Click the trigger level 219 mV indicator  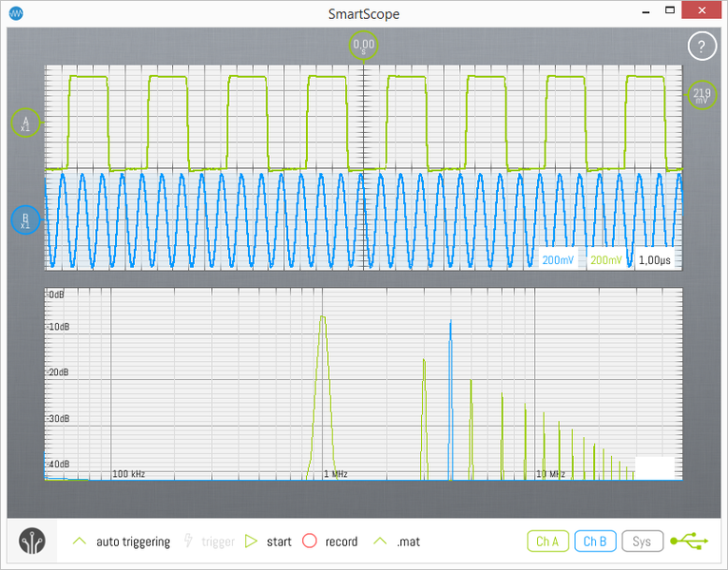[701, 94]
